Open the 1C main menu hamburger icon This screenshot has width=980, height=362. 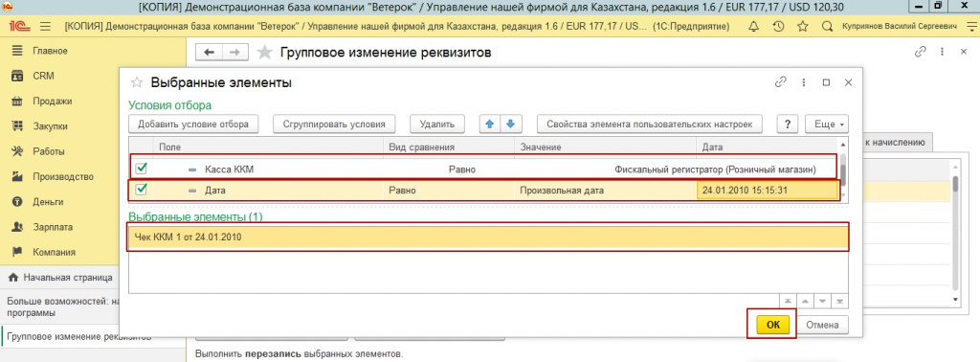pos(45,27)
